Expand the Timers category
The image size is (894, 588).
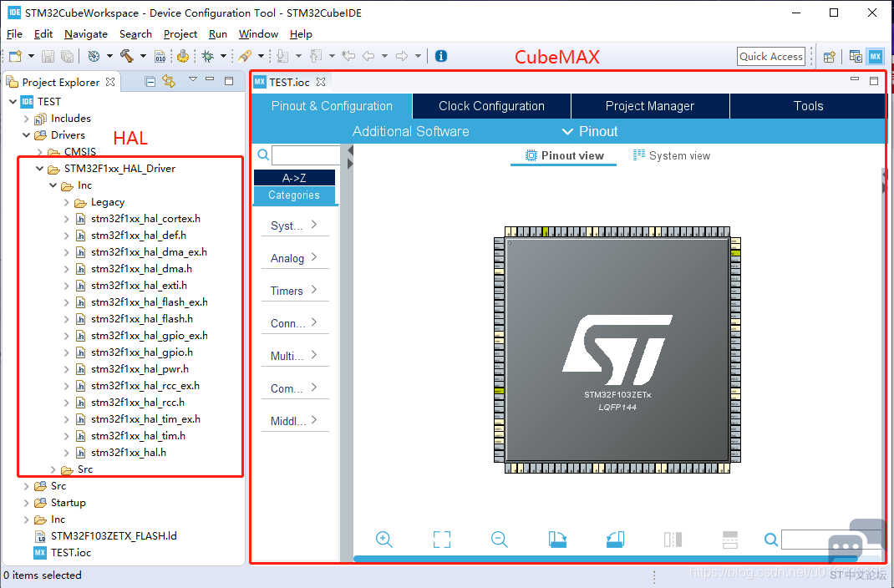294,291
